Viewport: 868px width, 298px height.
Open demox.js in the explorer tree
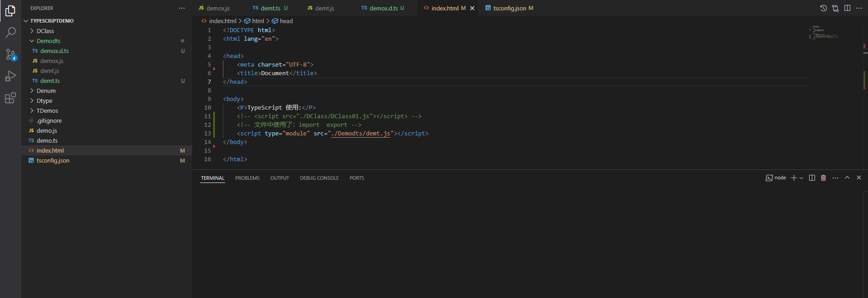(106, 61)
